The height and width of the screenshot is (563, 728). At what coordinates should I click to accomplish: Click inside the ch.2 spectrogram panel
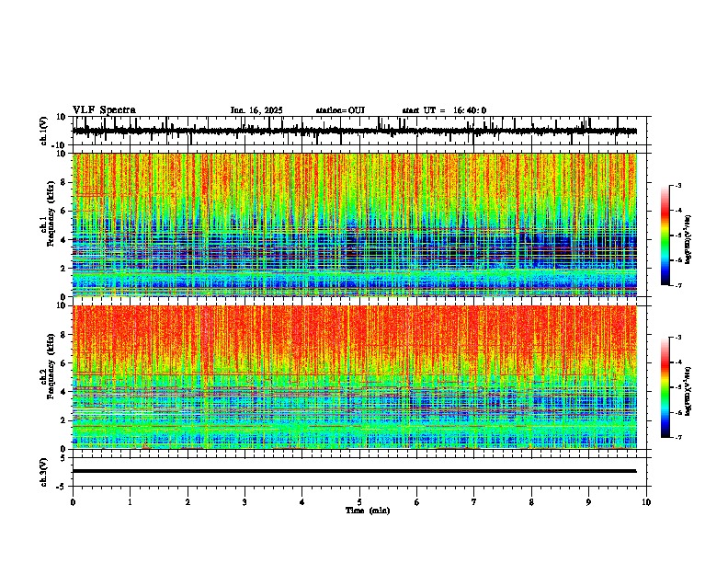[355, 377]
